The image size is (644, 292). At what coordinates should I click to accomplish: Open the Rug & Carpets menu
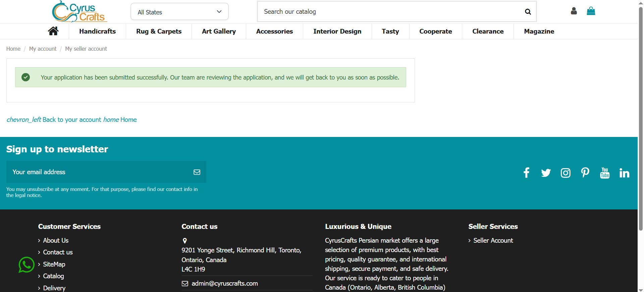coord(159,31)
